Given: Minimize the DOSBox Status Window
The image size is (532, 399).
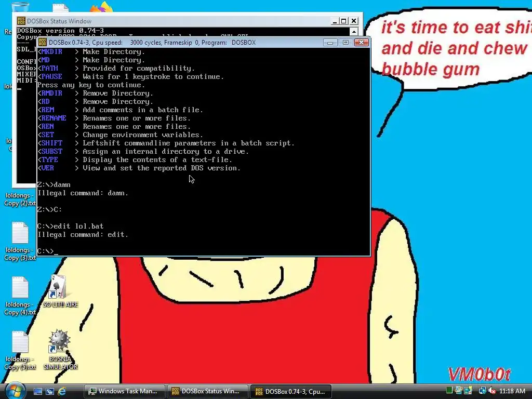Looking at the screenshot, I should click(335, 21).
